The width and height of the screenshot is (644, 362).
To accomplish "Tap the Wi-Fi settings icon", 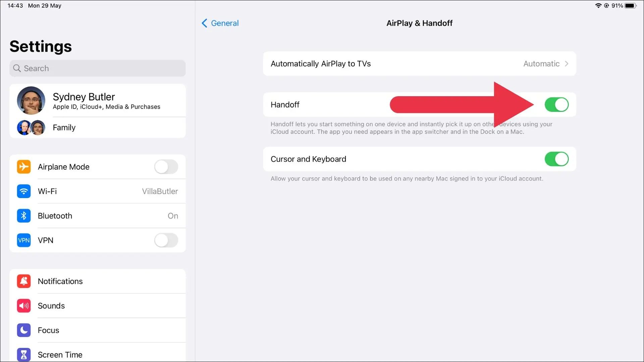I will [24, 191].
